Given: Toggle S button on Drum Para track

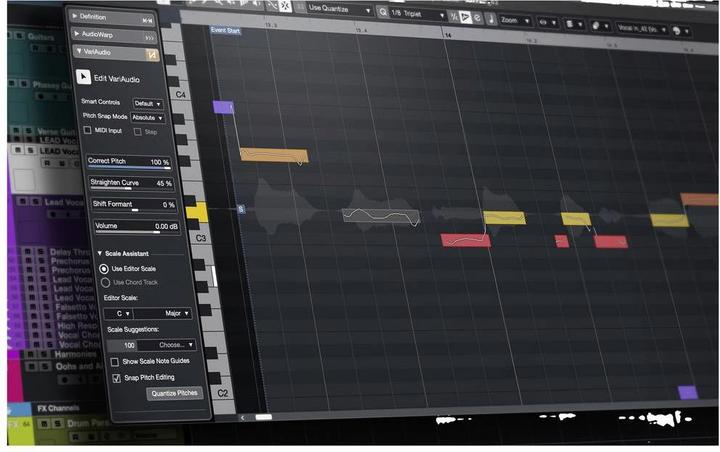Looking at the screenshot, I should pos(57,424).
